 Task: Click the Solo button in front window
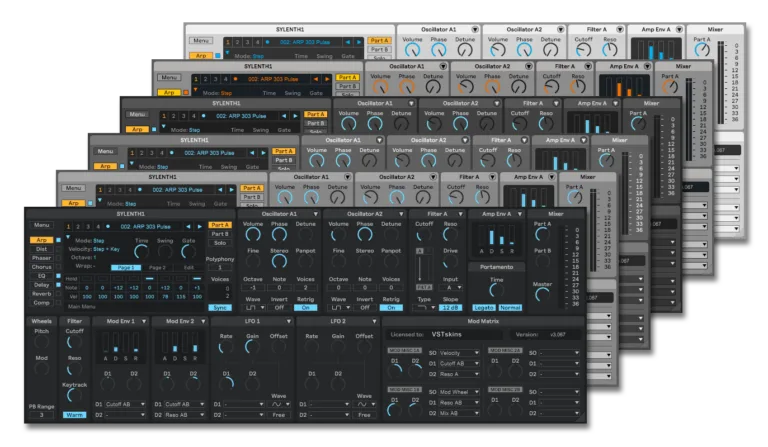(x=220, y=243)
